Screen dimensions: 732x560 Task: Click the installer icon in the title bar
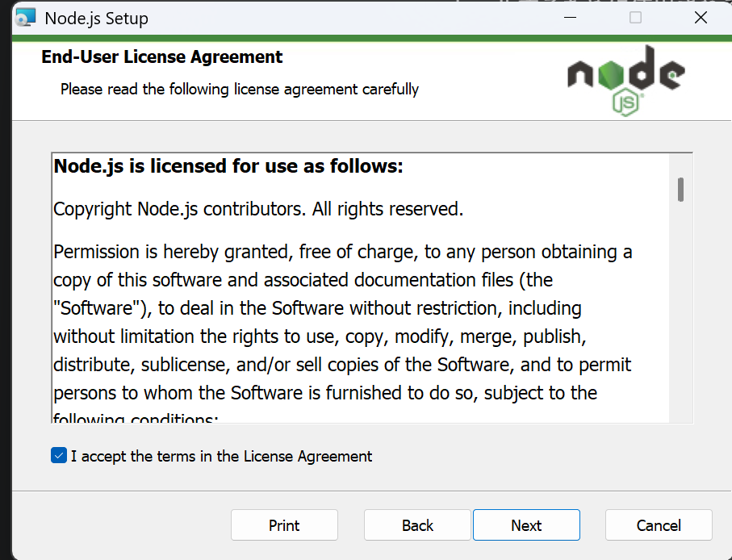click(x=25, y=18)
